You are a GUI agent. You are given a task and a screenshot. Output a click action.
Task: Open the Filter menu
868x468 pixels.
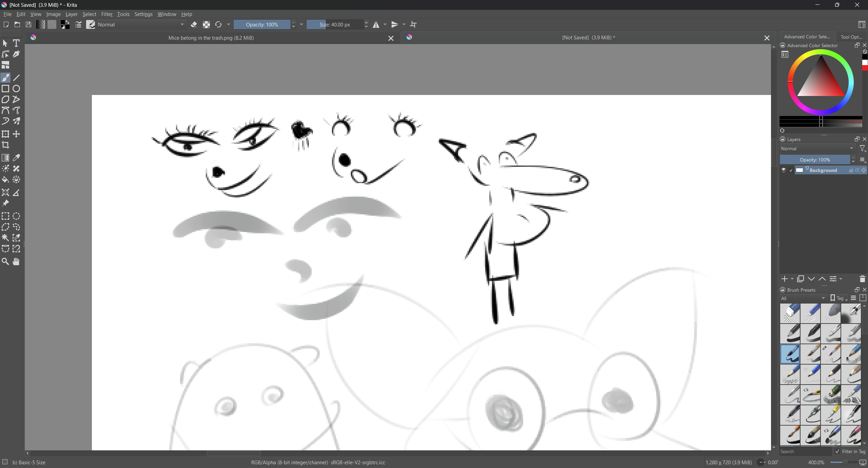click(106, 14)
